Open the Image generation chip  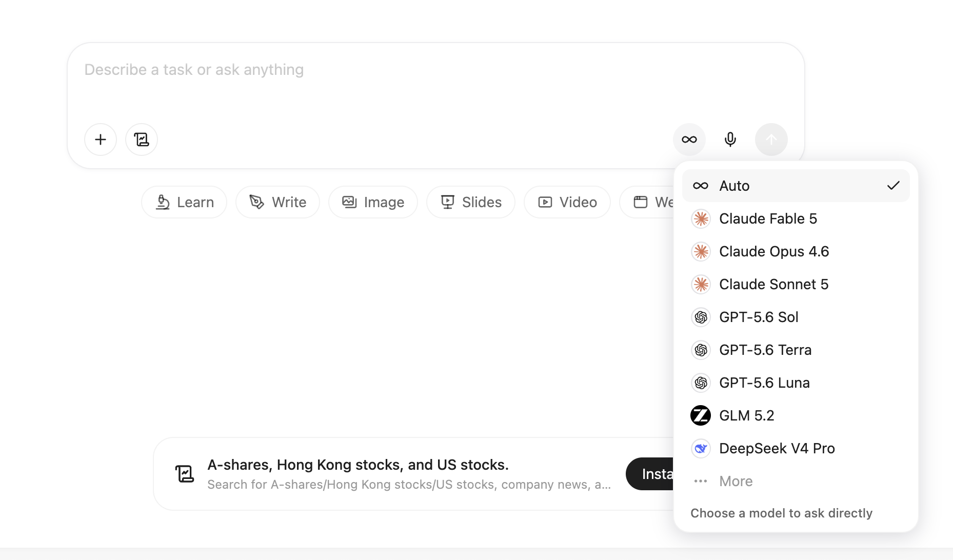(x=373, y=202)
